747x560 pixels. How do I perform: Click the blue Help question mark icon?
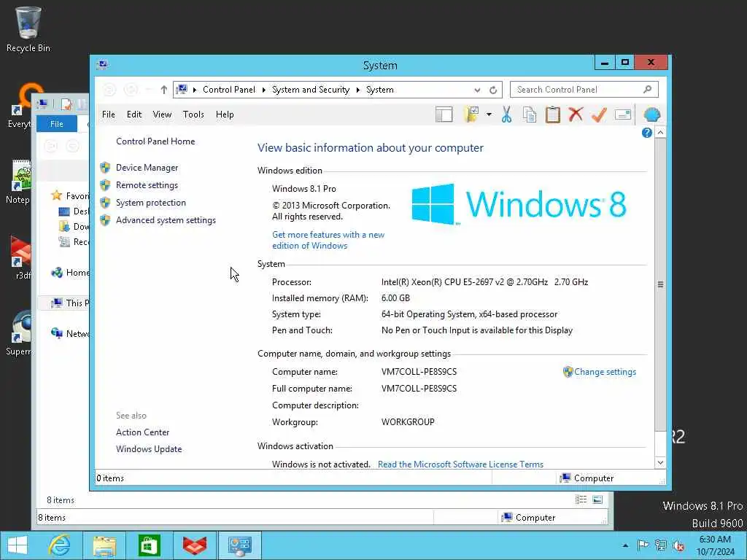pyautogui.click(x=646, y=133)
